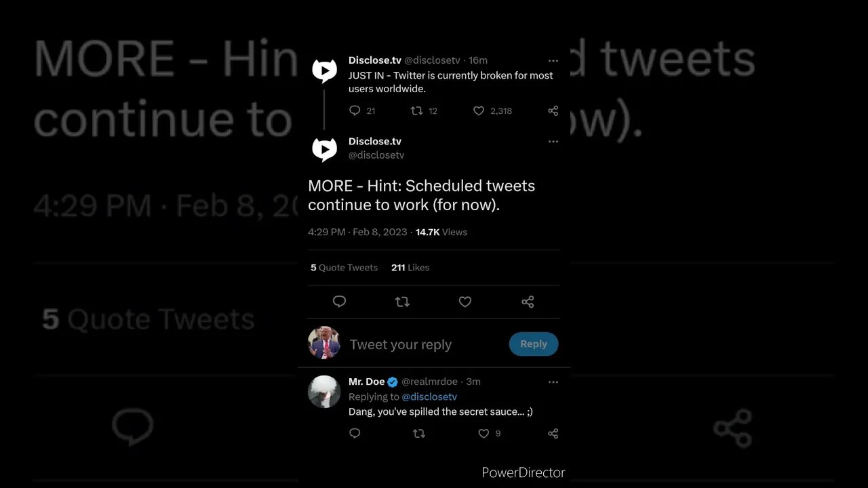The height and width of the screenshot is (488, 868).
Task: Open replies on the JUST IN tweet
Action: click(x=355, y=110)
